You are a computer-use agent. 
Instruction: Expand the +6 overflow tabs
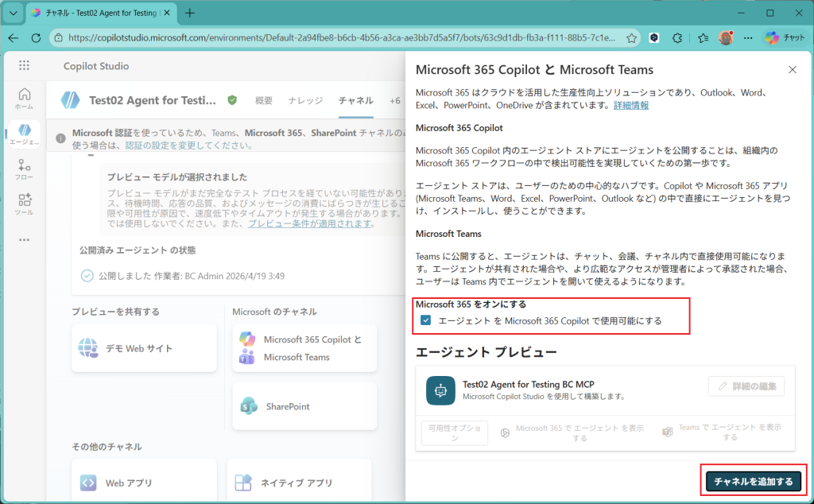(394, 101)
